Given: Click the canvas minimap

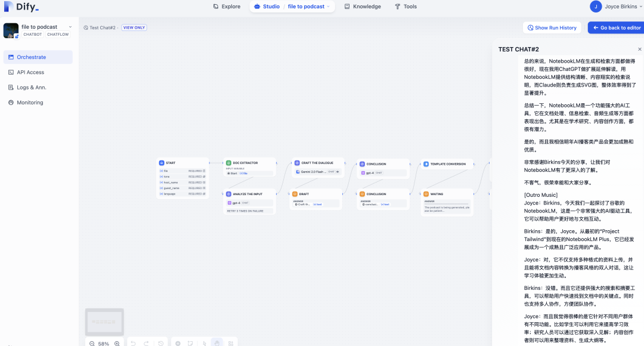Looking at the screenshot, I should point(104,322).
